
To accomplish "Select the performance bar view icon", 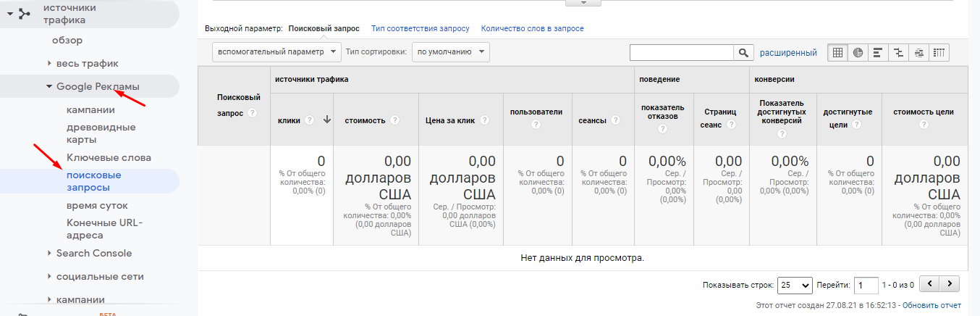I will point(878,53).
